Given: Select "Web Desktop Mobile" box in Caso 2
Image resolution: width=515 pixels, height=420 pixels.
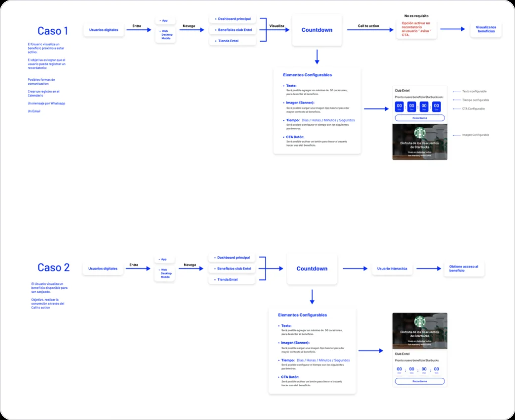Looking at the screenshot, I should (165, 273).
